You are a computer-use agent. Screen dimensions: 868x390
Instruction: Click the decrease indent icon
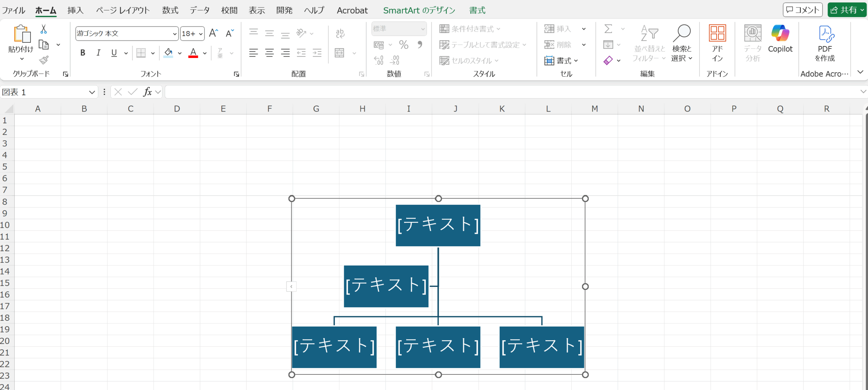click(301, 53)
